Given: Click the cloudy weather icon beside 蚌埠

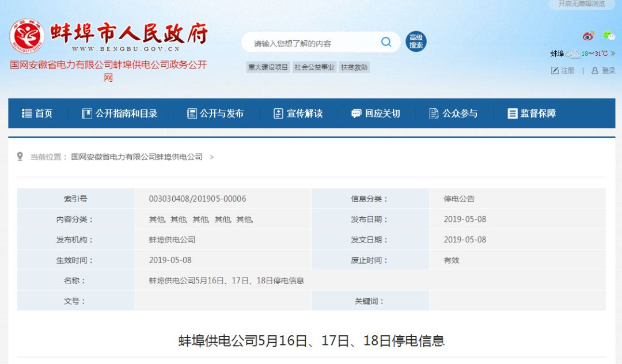Looking at the screenshot, I should click(x=572, y=54).
